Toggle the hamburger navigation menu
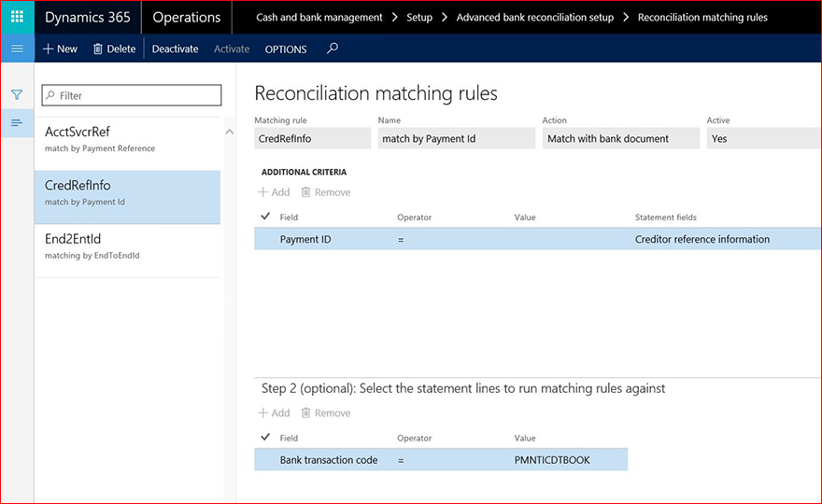 18,49
